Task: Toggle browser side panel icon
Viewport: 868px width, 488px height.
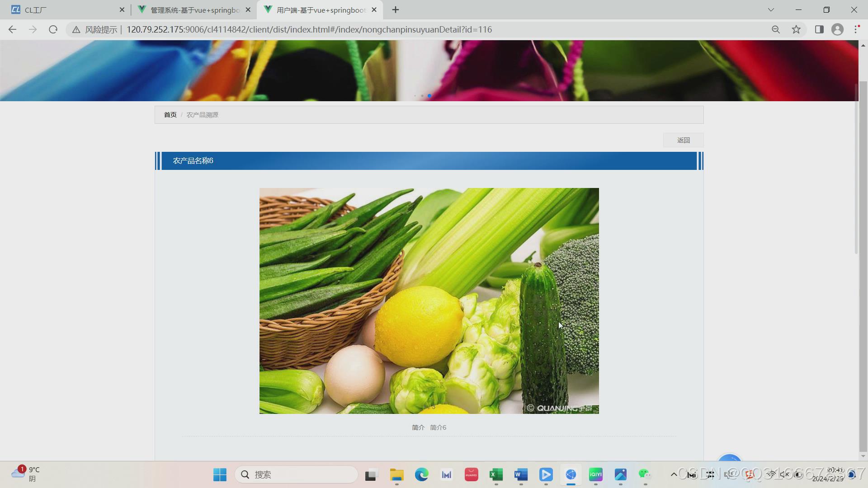Action: click(x=819, y=29)
